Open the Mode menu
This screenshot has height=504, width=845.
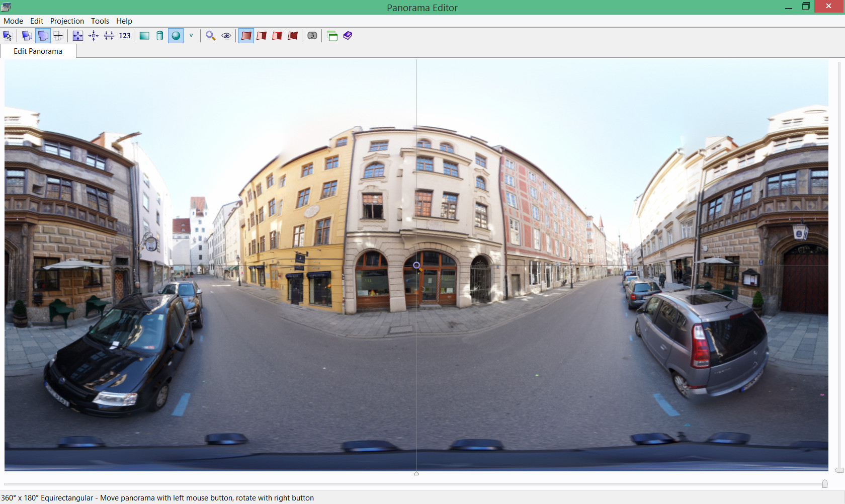pyautogui.click(x=13, y=21)
